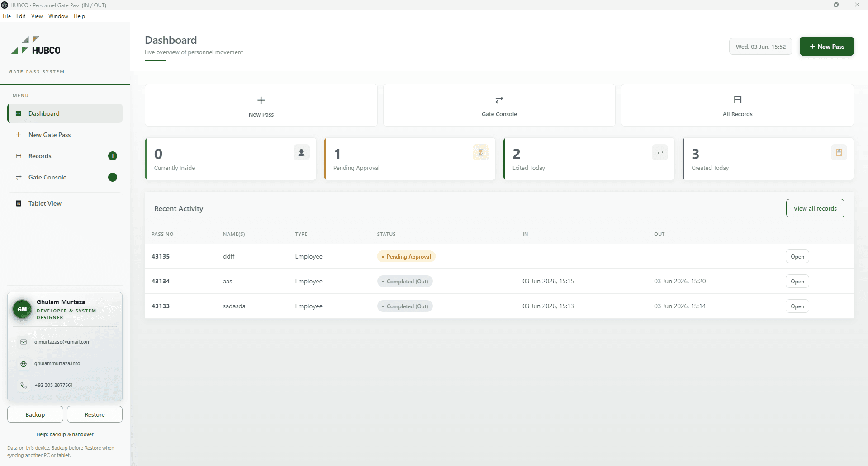Viewport: 868px width, 466px height.
Task: Open Help: backup & handover link
Action: pos(65,434)
